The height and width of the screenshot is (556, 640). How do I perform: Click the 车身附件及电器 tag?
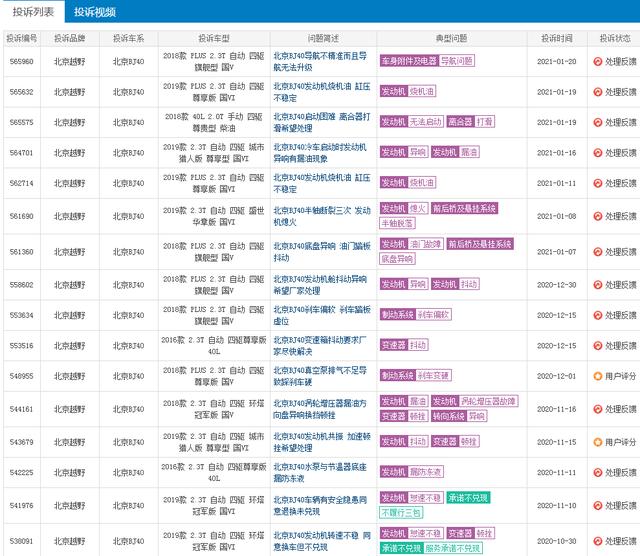coord(409,61)
